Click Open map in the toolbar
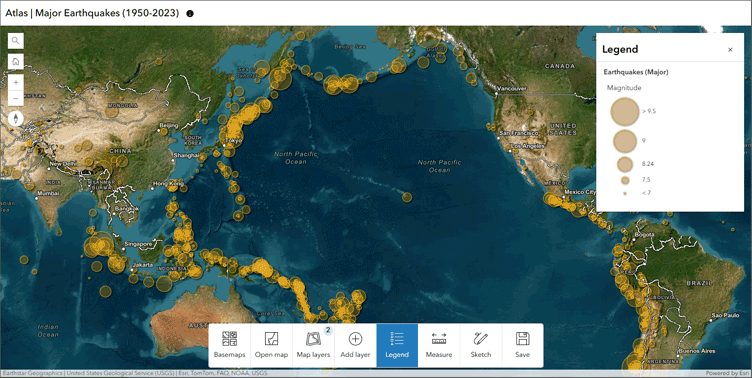752x378 pixels. click(x=271, y=345)
